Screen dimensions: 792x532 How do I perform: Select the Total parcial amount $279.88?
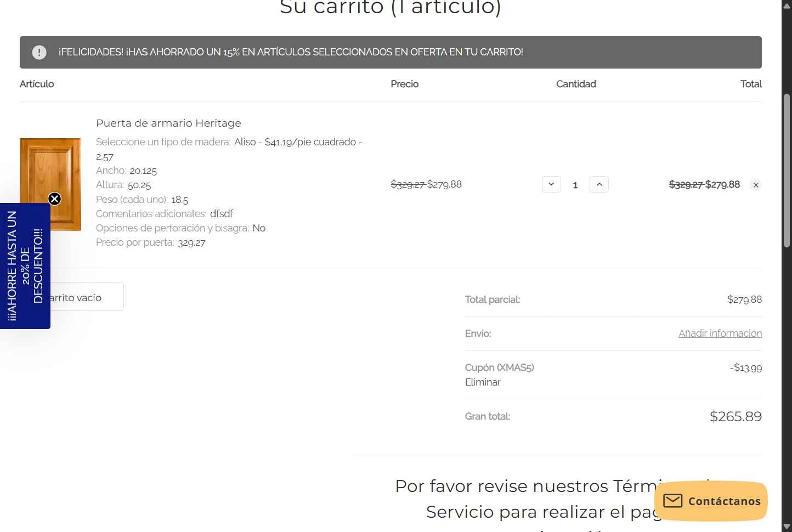pos(744,299)
